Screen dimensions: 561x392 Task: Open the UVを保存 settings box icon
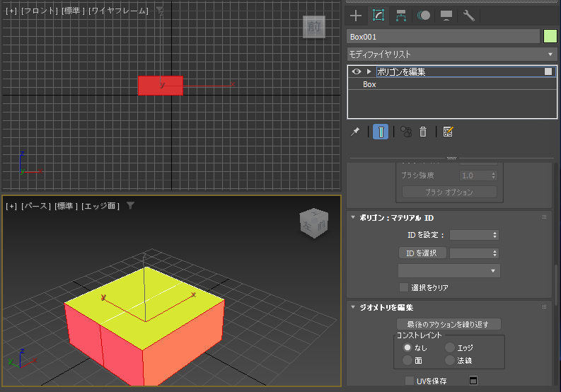pyautogui.click(x=473, y=381)
